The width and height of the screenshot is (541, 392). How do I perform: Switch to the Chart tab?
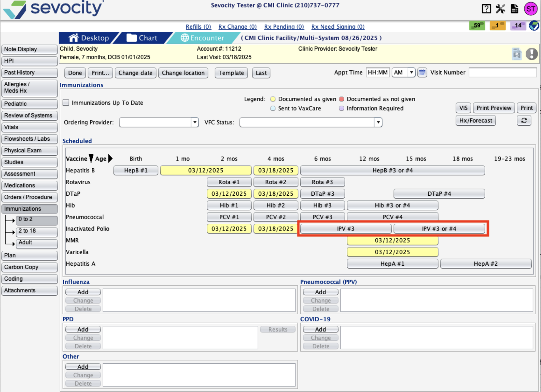(142, 38)
